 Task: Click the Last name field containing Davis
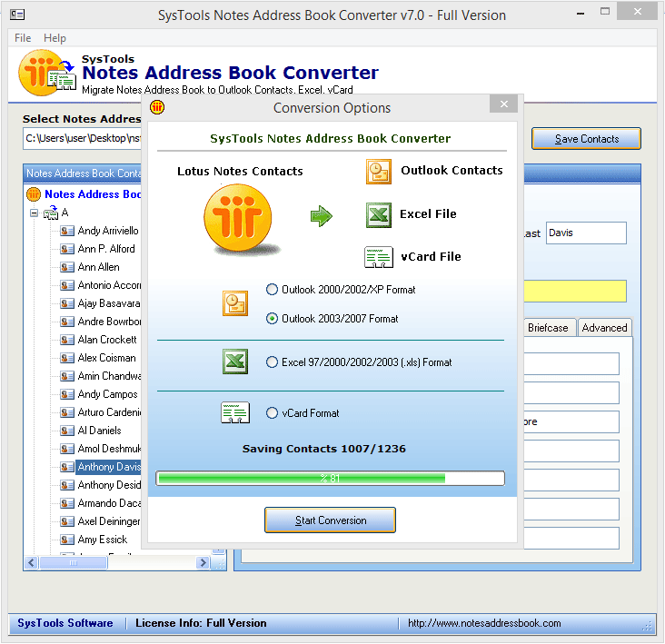(x=586, y=233)
